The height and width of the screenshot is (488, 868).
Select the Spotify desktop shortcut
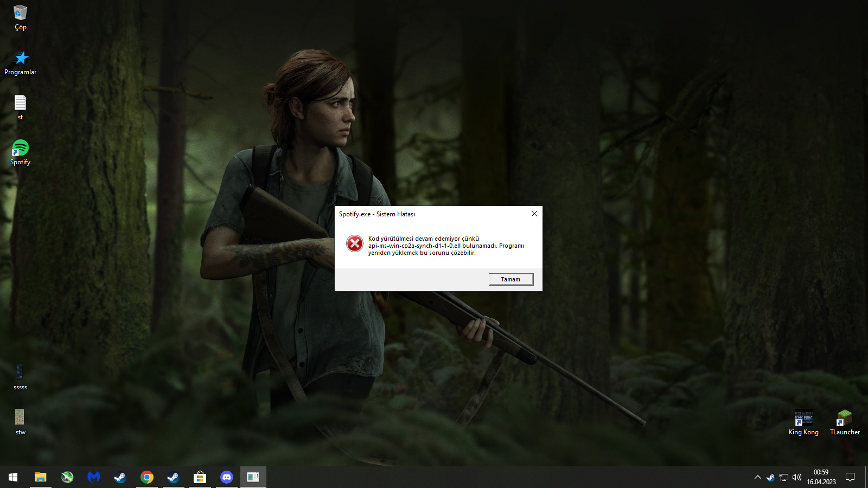coord(21,152)
